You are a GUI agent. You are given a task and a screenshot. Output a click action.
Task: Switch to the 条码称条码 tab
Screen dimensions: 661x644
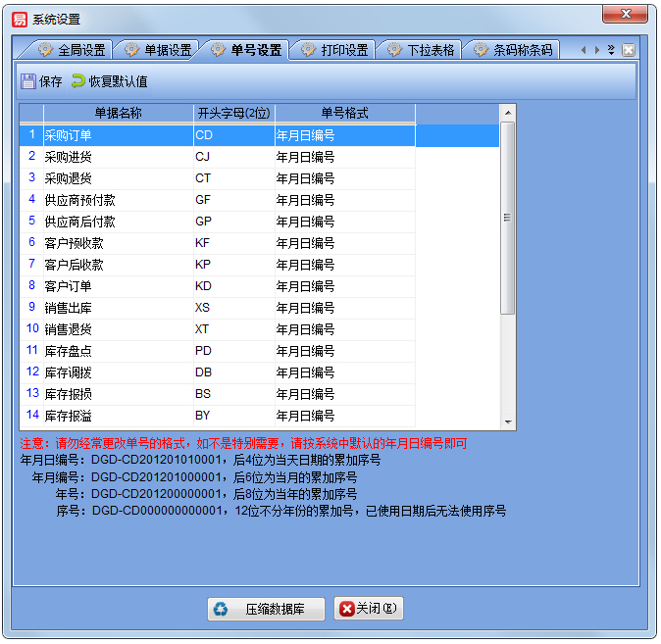[513, 50]
